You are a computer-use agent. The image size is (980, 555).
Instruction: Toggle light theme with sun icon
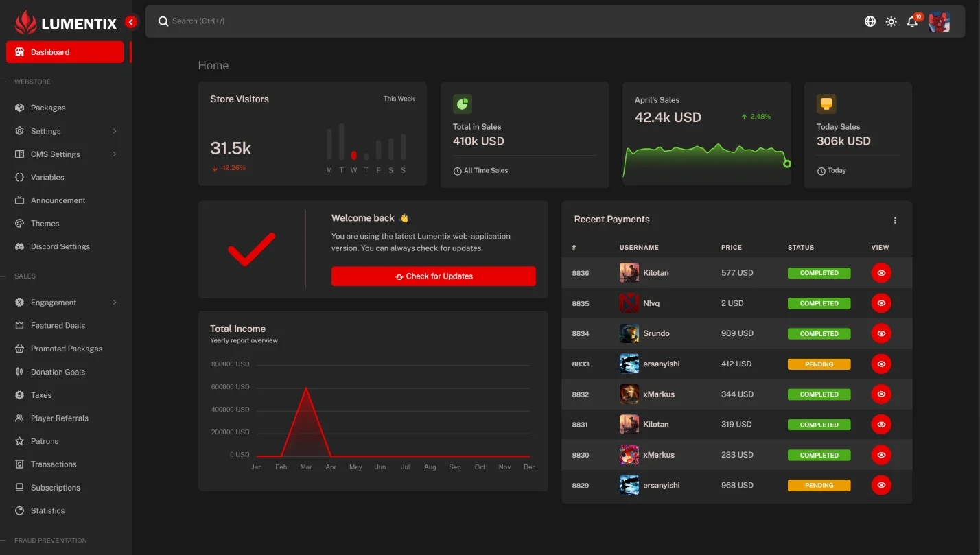click(891, 21)
